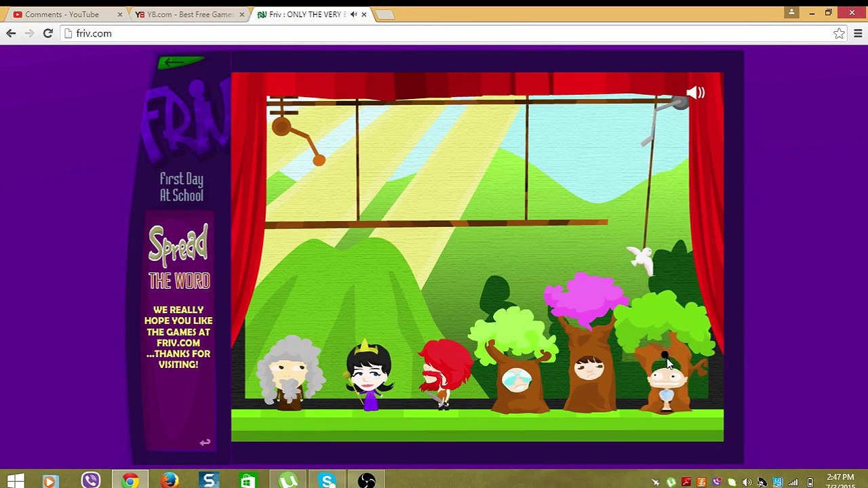Open Snagit from the taskbar

click(209, 481)
